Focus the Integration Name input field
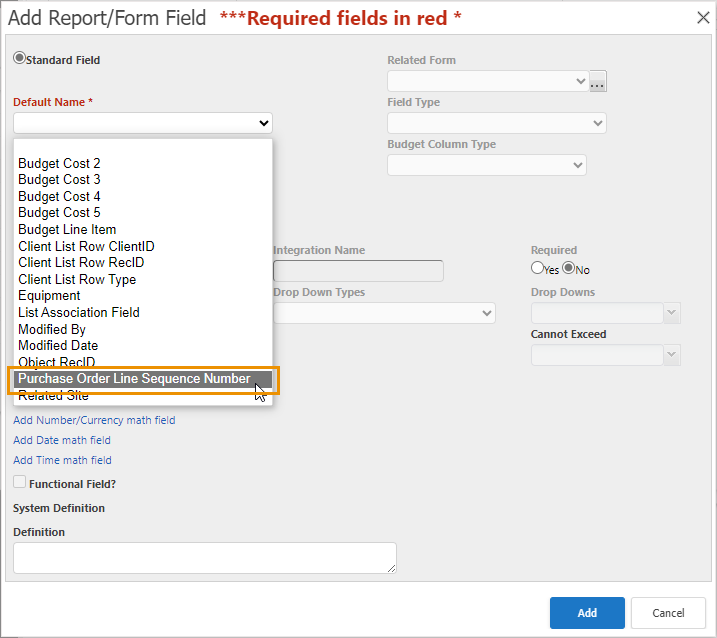Image resolution: width=717 pixels, height=638 pixels. [x=358, y=271]
